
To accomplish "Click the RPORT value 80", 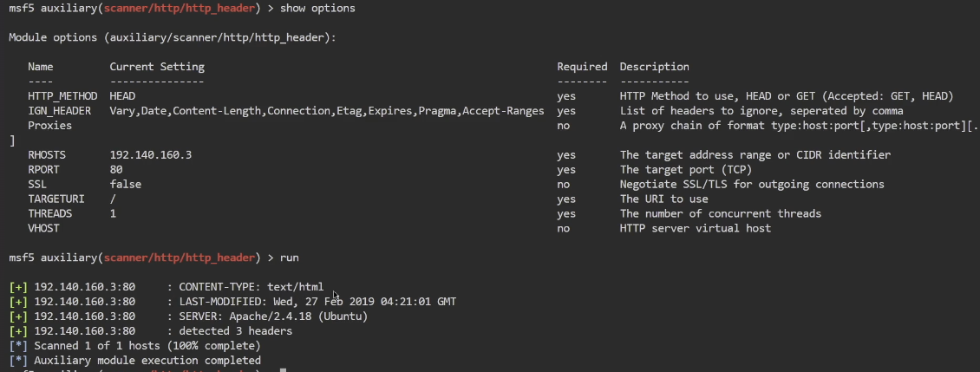I will pos(116,170).
